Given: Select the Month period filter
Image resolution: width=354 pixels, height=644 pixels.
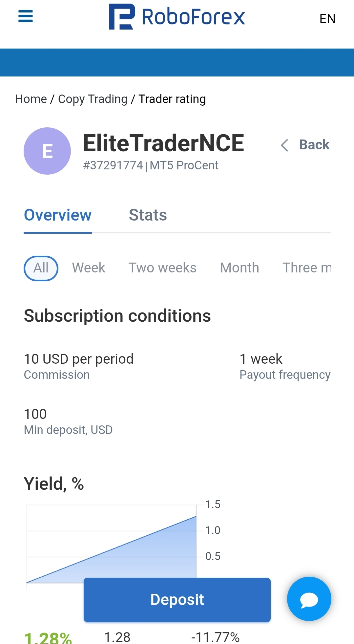Looking at the screenshot, I should pyautogui.click(x=239, y=268).
